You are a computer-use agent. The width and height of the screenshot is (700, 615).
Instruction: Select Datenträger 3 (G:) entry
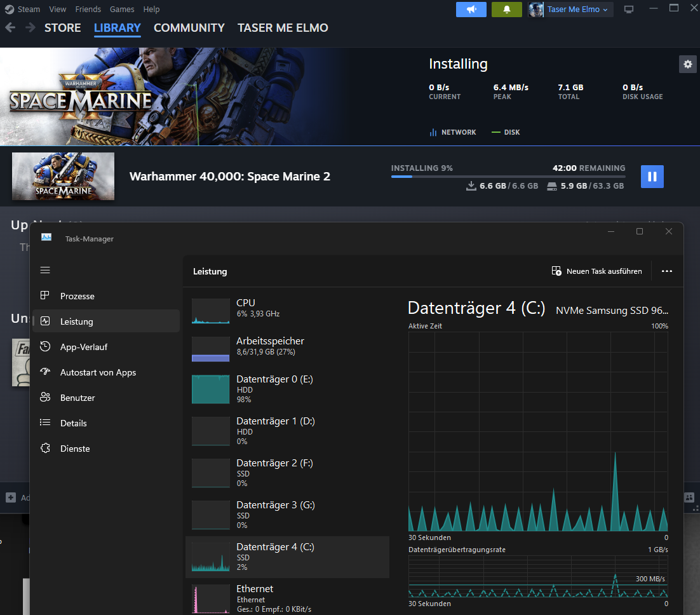(288, 515)
